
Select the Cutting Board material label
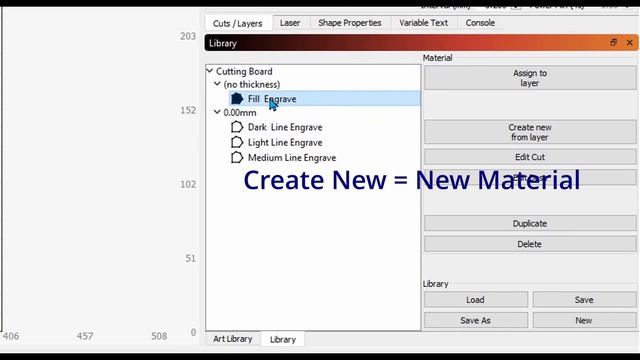pos(244,71)
